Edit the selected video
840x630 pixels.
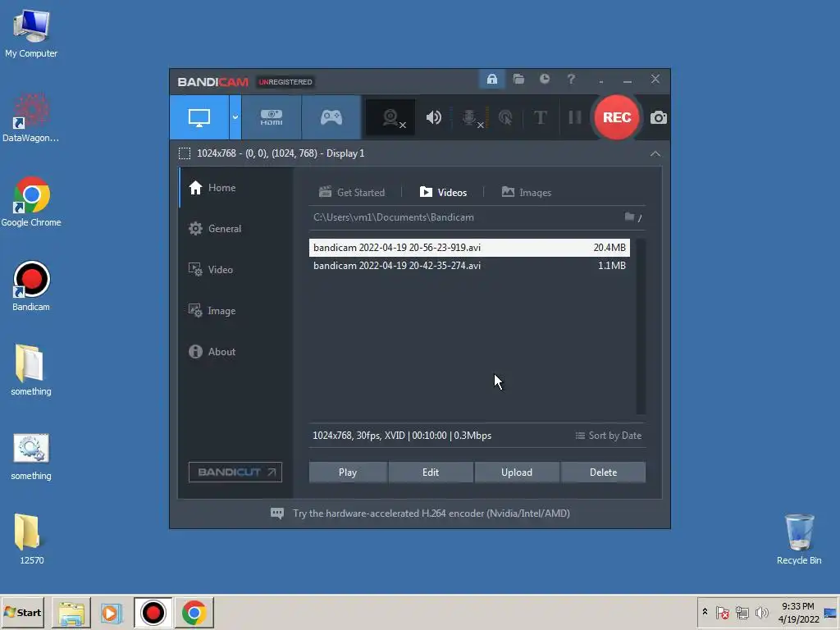431,472
